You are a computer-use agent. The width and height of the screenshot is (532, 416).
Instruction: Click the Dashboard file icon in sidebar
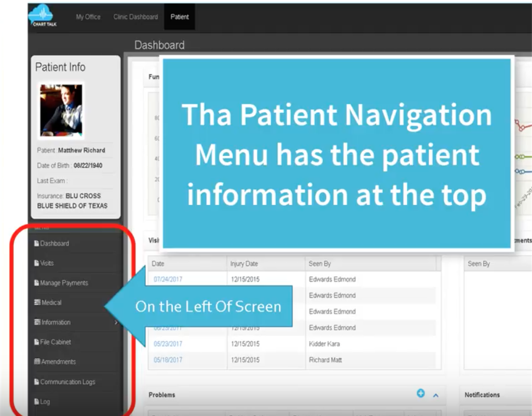click(36, 243)
